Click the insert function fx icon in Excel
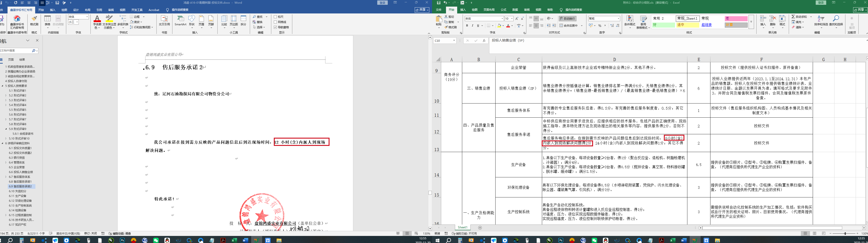The image size is (868, 243). 484,40
